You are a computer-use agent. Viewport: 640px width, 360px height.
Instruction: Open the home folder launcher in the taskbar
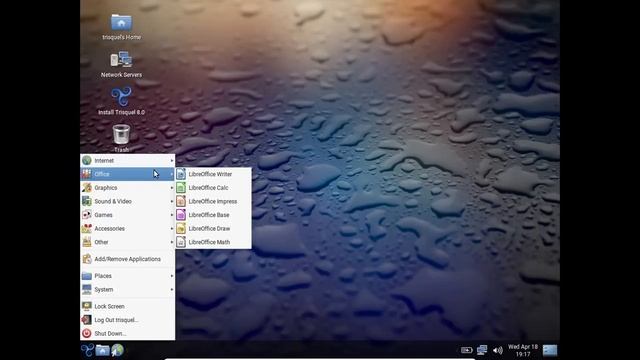pos(102,350)
